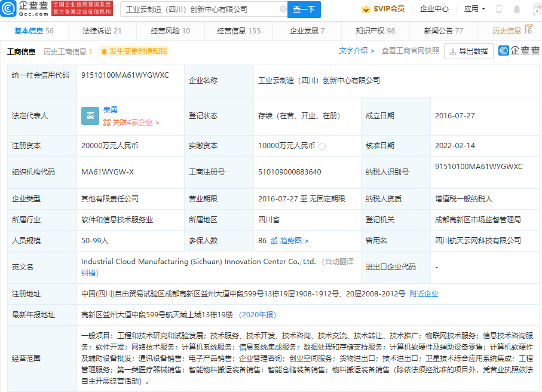The height and width of the screenshot is (392, 542).
Task: Switch to the 企业发展 tab
Action: point(307,30)
